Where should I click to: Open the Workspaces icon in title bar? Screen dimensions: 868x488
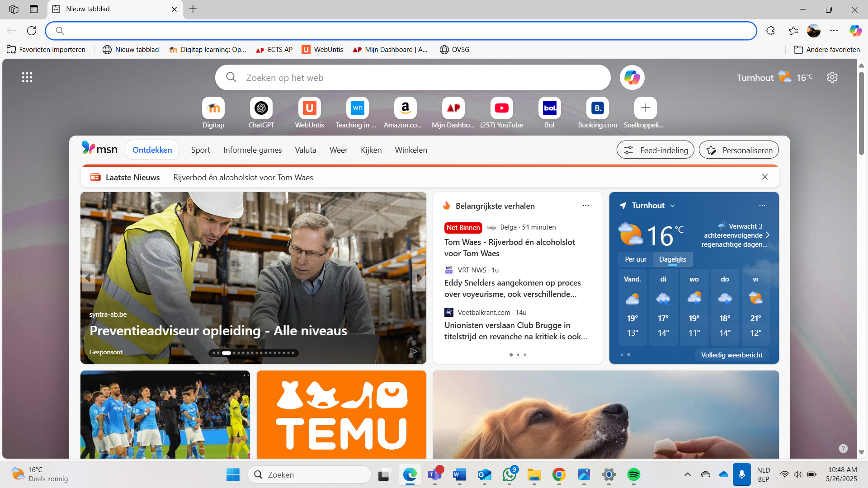click(14, 9)
